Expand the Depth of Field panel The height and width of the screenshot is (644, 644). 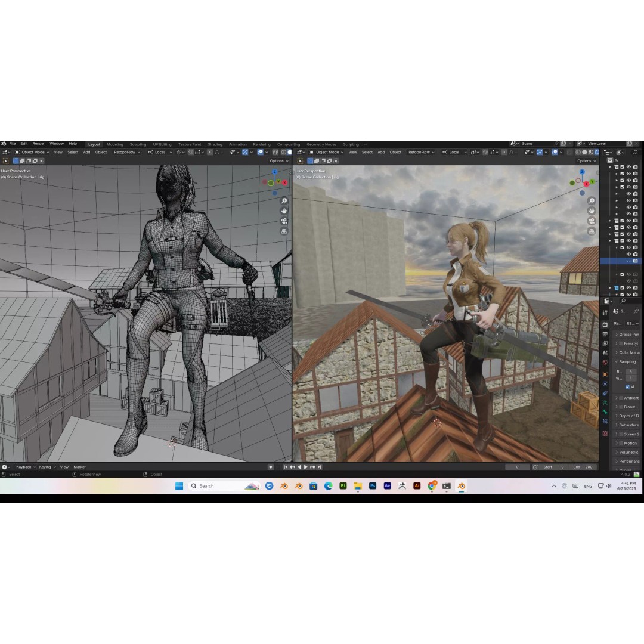coord(627,416)
